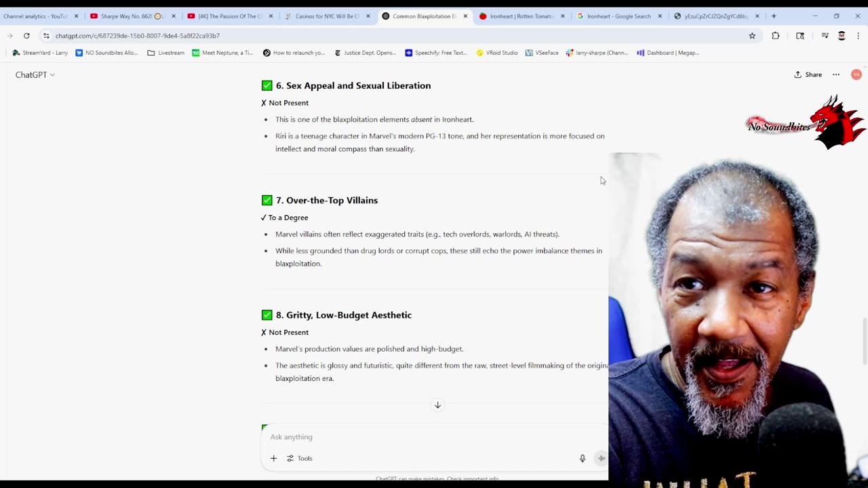The height and width of the screenshot is (488, 868).
Task: Click the 'Marvel's production values are polished' bullet
Action: point(370,349)
